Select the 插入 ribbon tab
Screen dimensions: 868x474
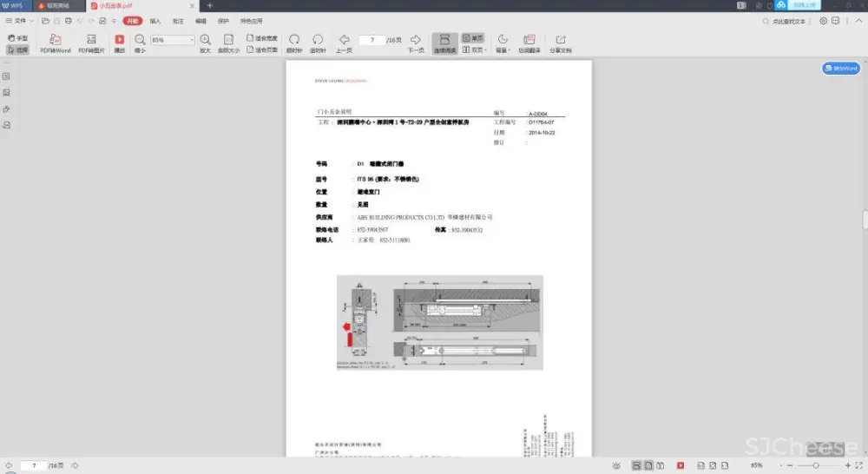point(155,21)
